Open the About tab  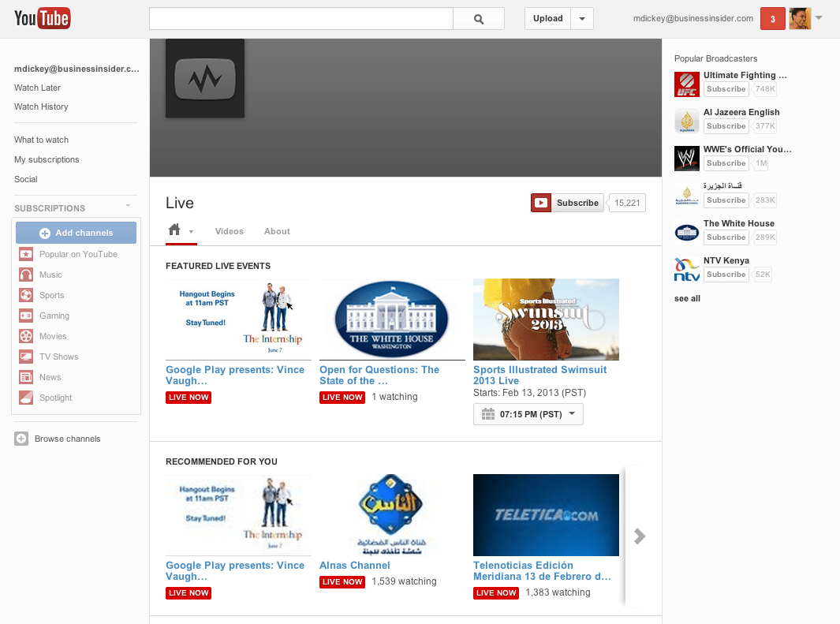(277, 231)
